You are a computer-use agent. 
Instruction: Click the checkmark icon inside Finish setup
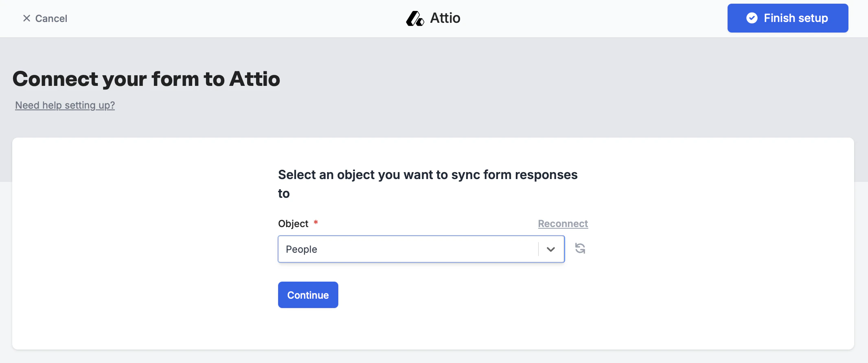752,18
